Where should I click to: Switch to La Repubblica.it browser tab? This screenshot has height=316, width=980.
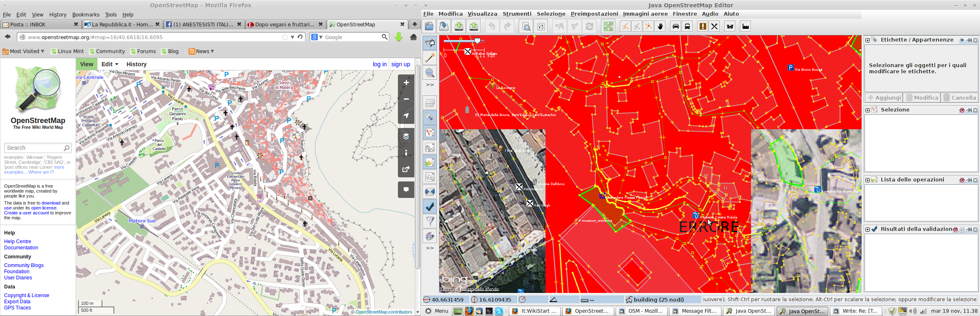(x=122, y=24)
